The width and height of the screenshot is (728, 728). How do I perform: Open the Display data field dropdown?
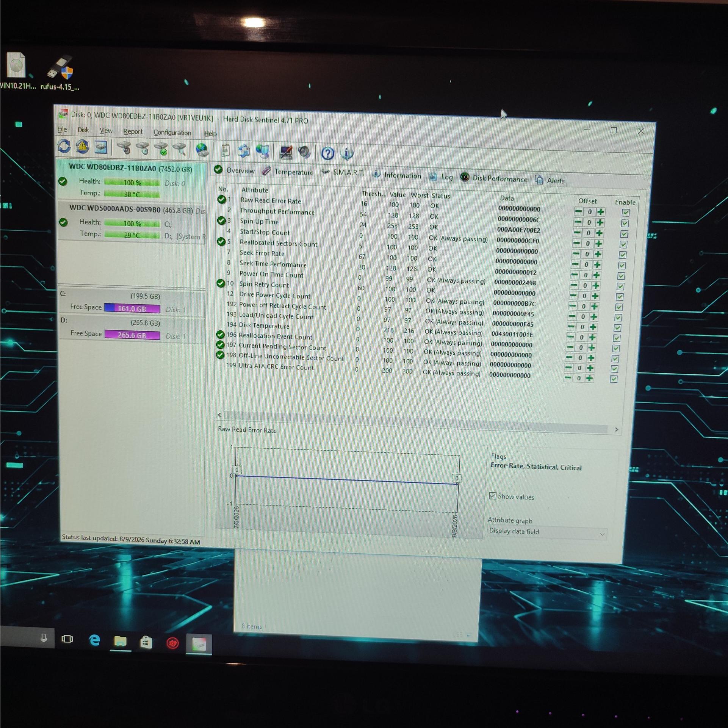click(x=547, y=532)
